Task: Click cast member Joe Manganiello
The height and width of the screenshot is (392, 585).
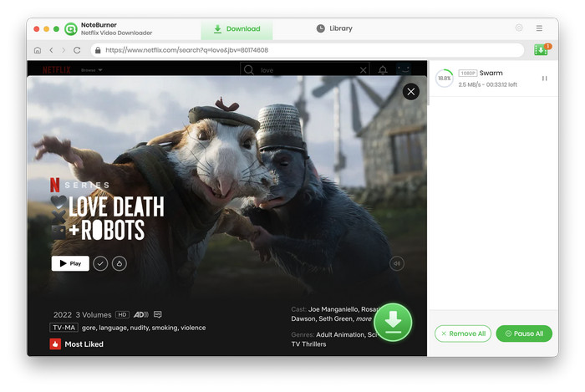Action: click(333, 309)
